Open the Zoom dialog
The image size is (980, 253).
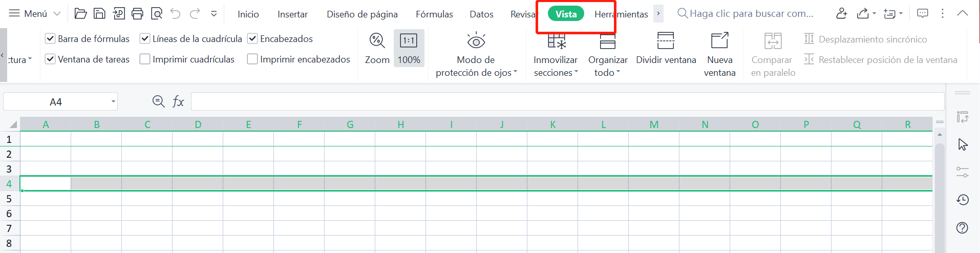377,49
